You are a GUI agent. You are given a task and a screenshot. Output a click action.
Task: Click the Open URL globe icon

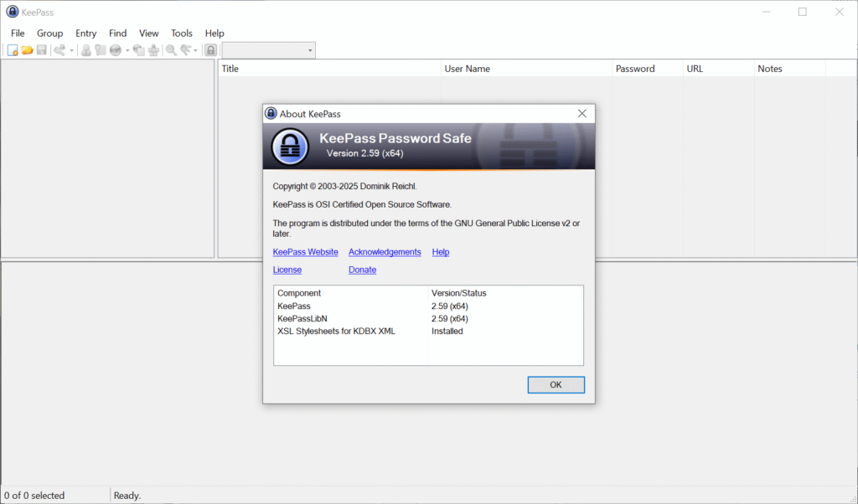tap(115, 50)
